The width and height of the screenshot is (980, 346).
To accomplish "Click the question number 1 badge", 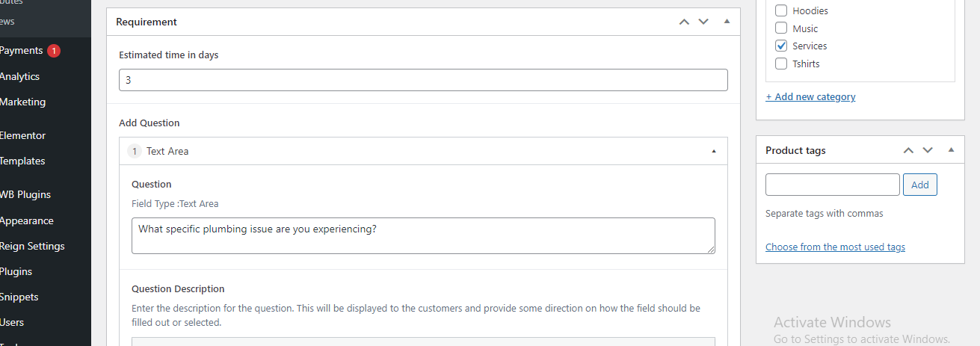I will (135, 151).
